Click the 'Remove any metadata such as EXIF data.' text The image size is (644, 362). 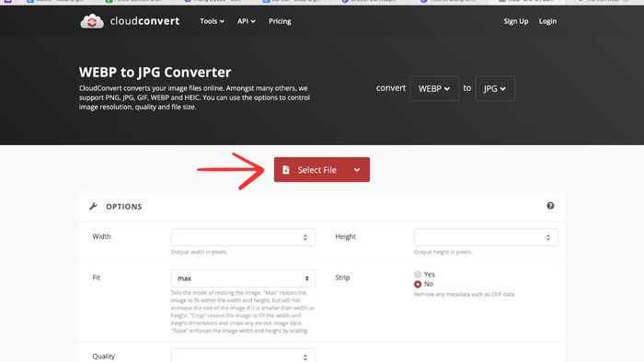pos(465,294)
